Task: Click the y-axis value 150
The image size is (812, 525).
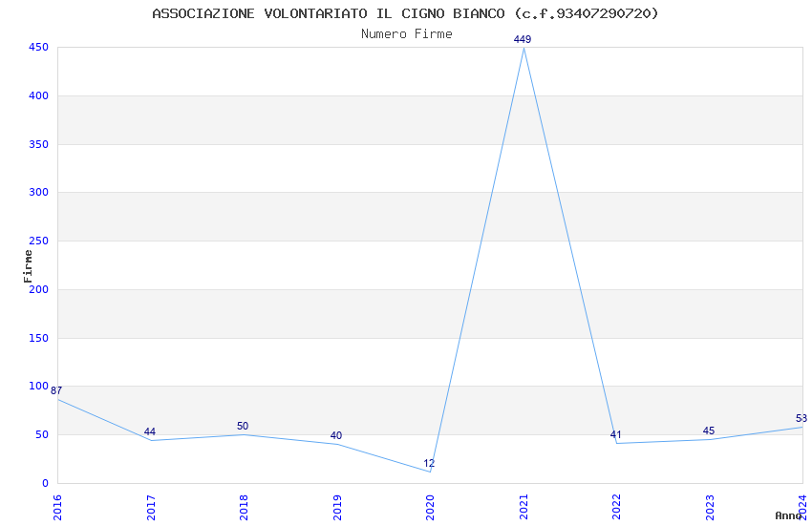Action: tap(39, 338)
